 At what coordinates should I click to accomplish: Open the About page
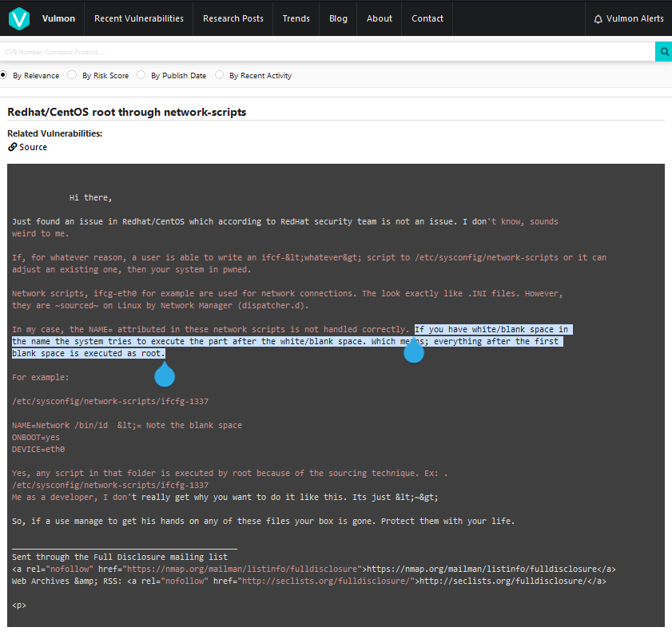pos(380,18)
